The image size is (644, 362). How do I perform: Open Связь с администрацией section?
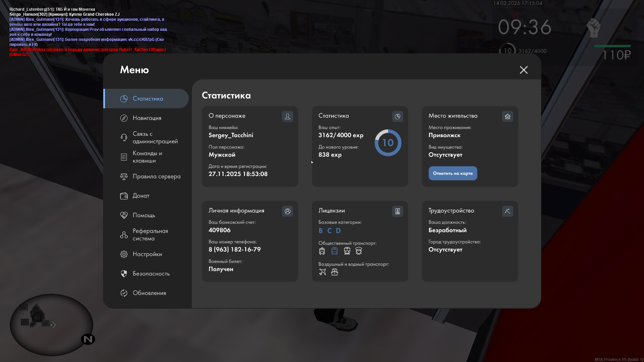[x=155, y=137]
